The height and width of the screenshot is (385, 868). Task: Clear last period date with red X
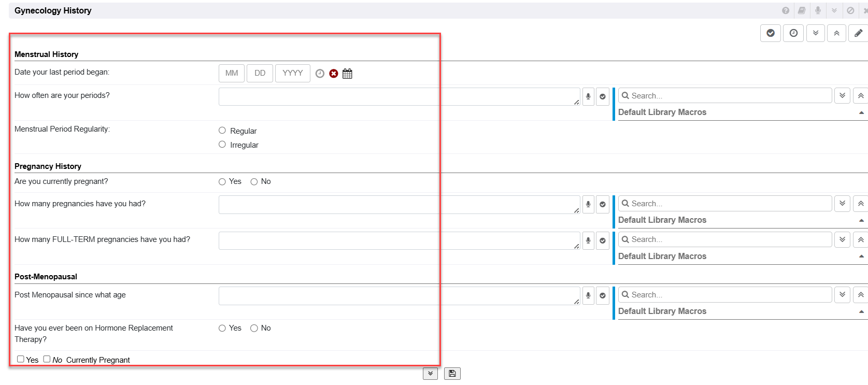click(334, 74)
